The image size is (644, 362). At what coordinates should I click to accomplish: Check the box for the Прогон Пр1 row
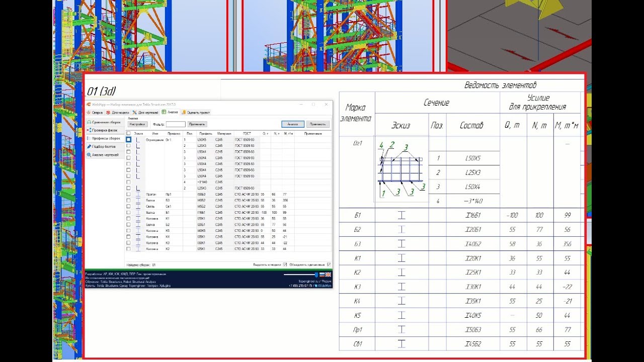[x=128, y=194]
